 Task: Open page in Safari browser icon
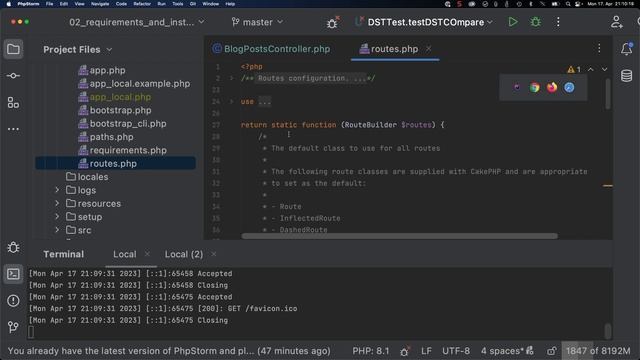tap(569, 87)
